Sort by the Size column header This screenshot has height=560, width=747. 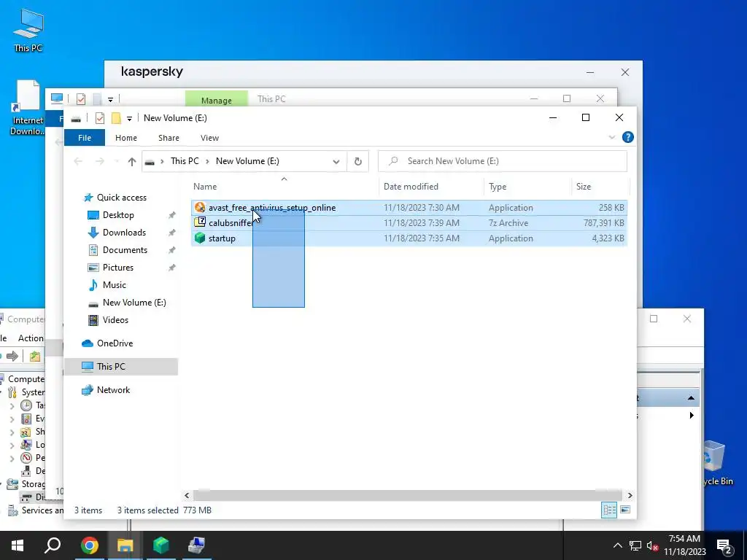[584, 187]
